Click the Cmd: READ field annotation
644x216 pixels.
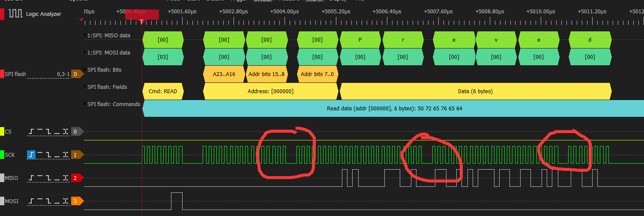click(x=162, y=91)
